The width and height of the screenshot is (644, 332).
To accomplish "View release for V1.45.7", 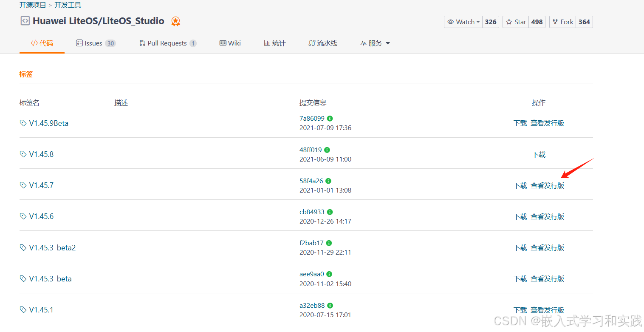I will 548,186.
